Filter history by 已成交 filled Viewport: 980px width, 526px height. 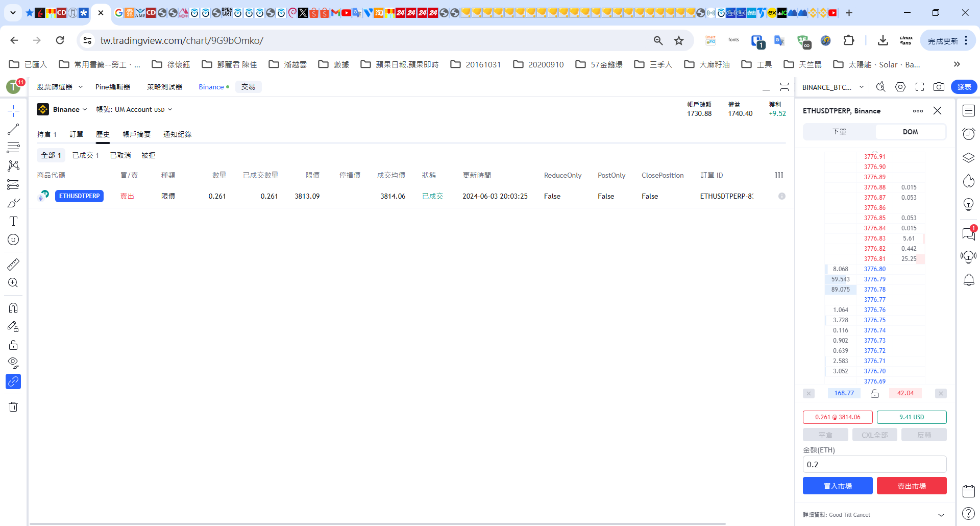tap(85, 155)
